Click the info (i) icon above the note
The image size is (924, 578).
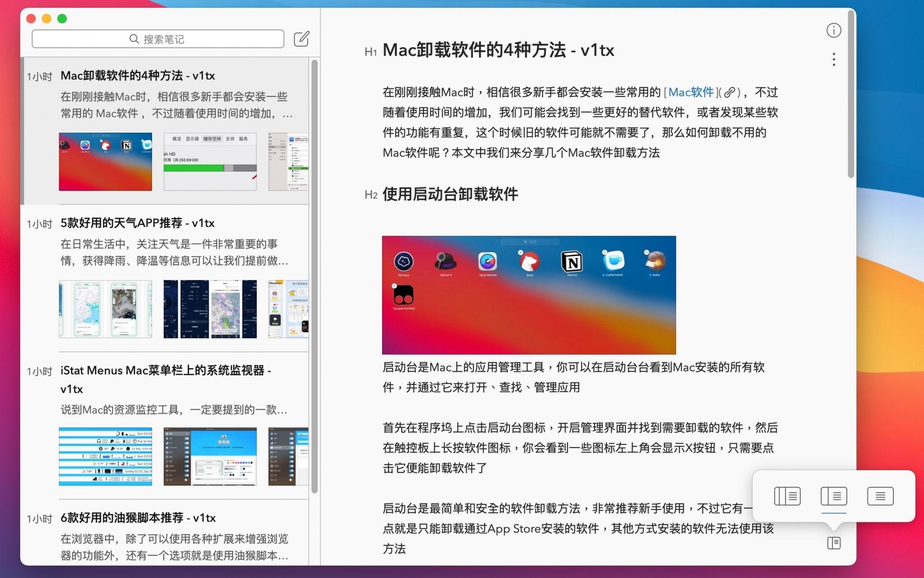[x=834, y=31]
